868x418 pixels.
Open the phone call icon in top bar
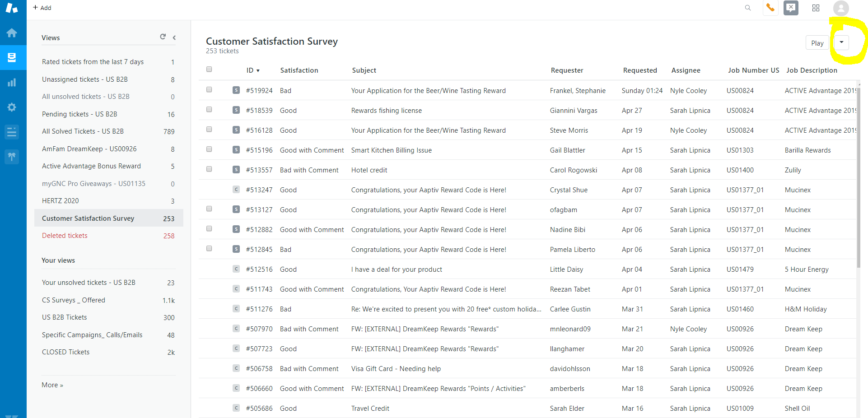(770, 8)
